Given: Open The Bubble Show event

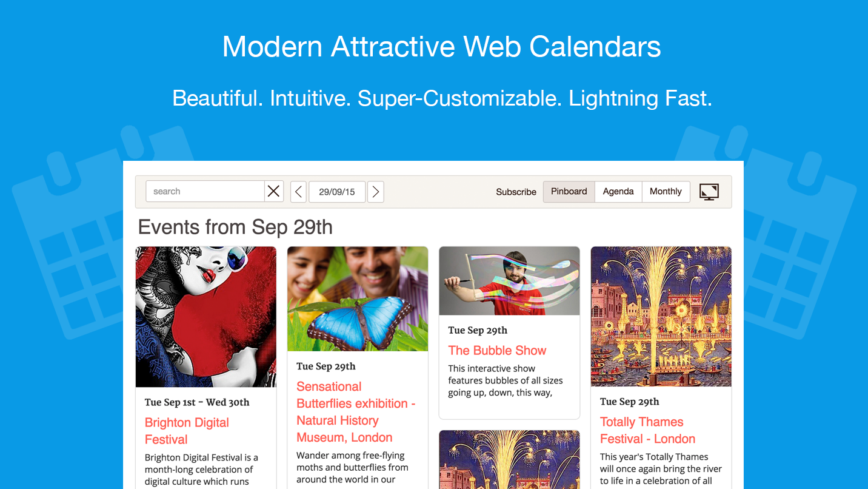Looking at the screenshot, I should click(x=497, y=350).
